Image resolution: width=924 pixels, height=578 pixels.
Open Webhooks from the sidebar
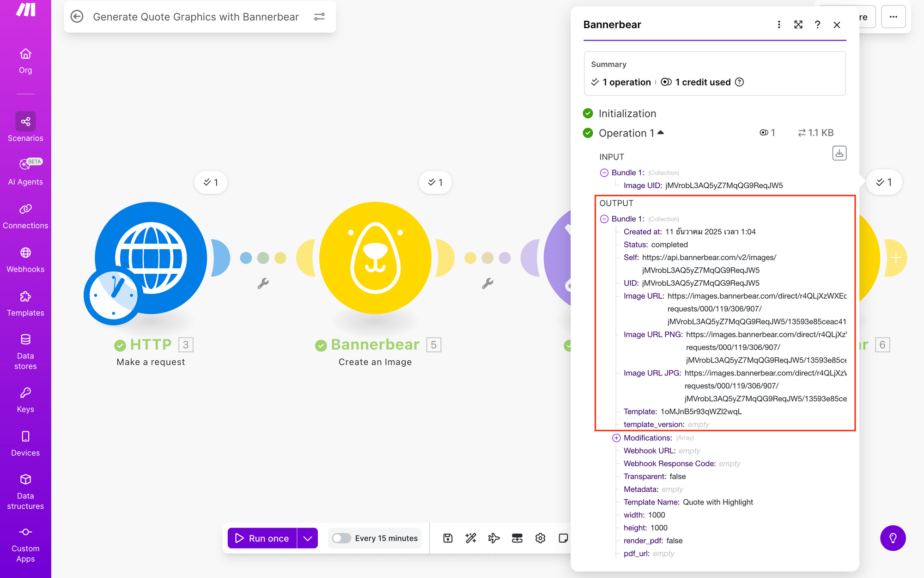click(25, 258)
